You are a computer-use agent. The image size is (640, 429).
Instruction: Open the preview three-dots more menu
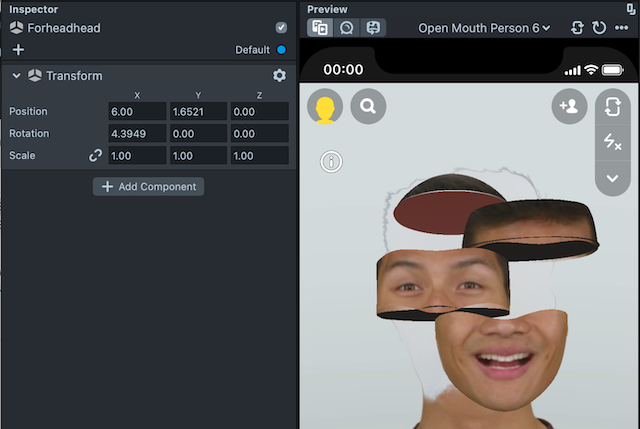tap(622, 28)
